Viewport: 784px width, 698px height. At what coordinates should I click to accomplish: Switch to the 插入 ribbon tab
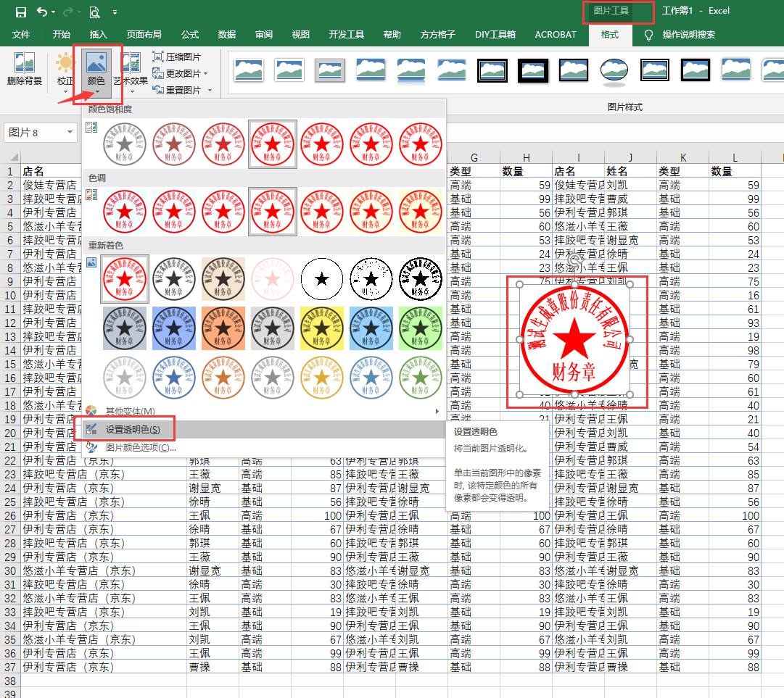pos(98,35)
